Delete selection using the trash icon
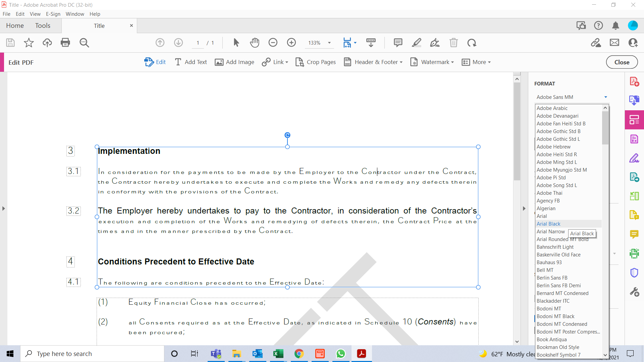Image resolution: width=644 pixels, height=362 pixels. [x=454, y=43]
